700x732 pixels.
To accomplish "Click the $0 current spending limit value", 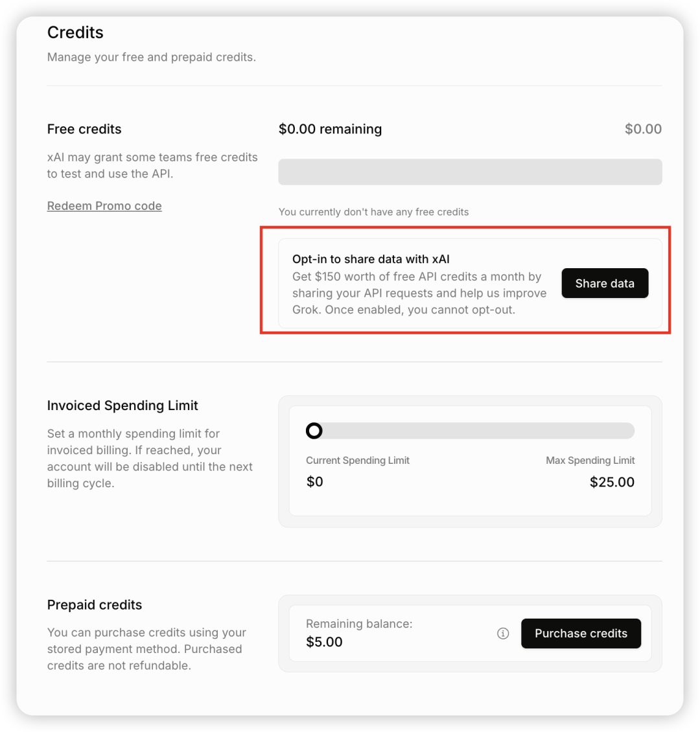I will [314, 482].
